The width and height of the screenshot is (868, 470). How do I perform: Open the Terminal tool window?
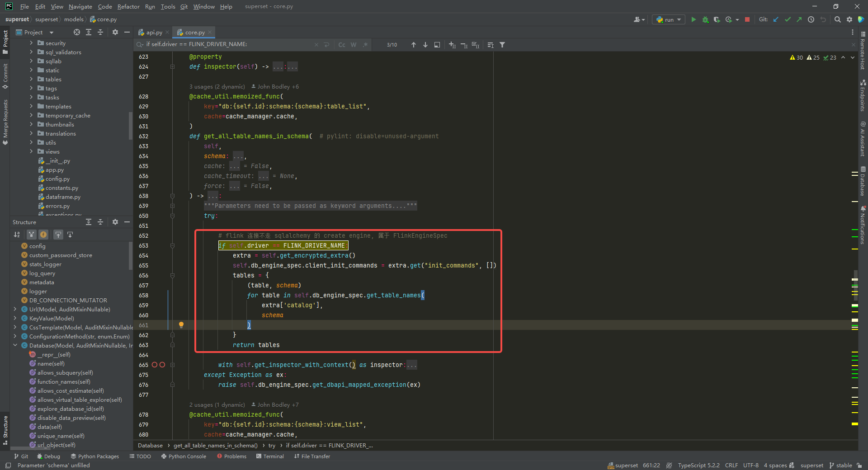270,456
